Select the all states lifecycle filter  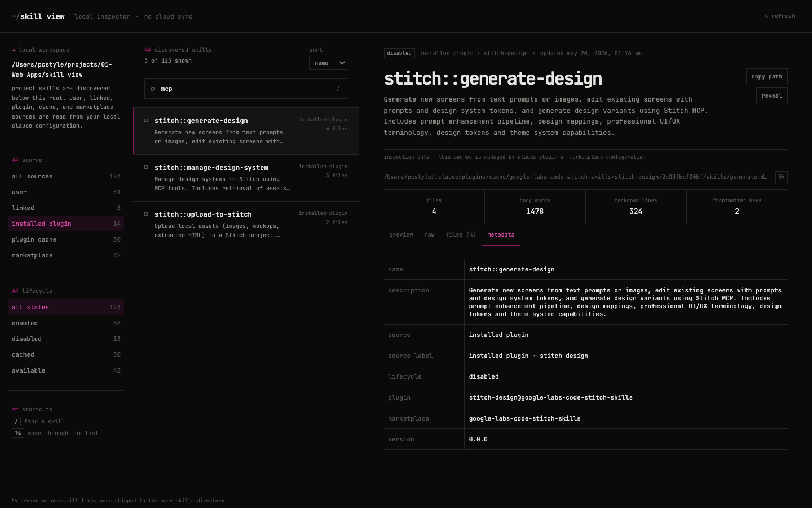(x=67, y=308)
